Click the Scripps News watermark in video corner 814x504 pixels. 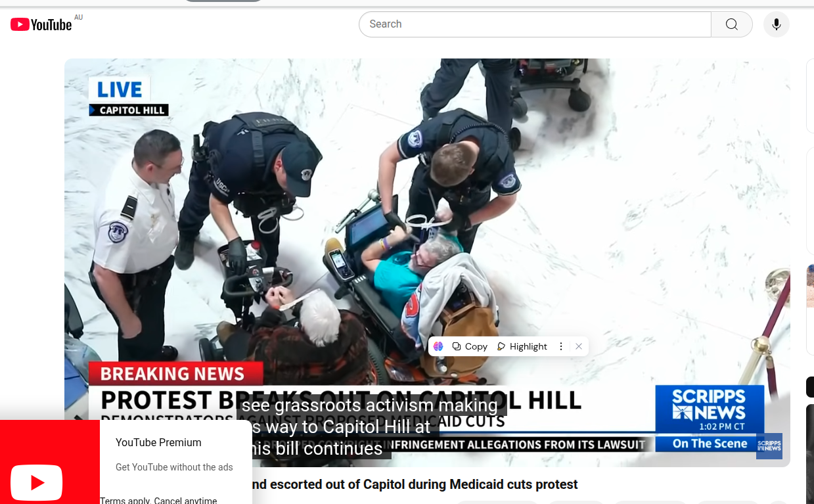coord(769,446)
